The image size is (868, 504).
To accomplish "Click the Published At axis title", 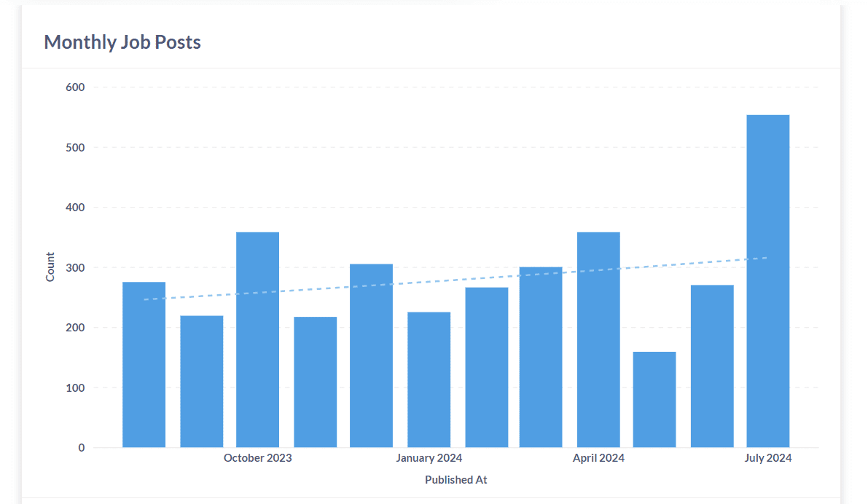I will click(x=456, y=480).
